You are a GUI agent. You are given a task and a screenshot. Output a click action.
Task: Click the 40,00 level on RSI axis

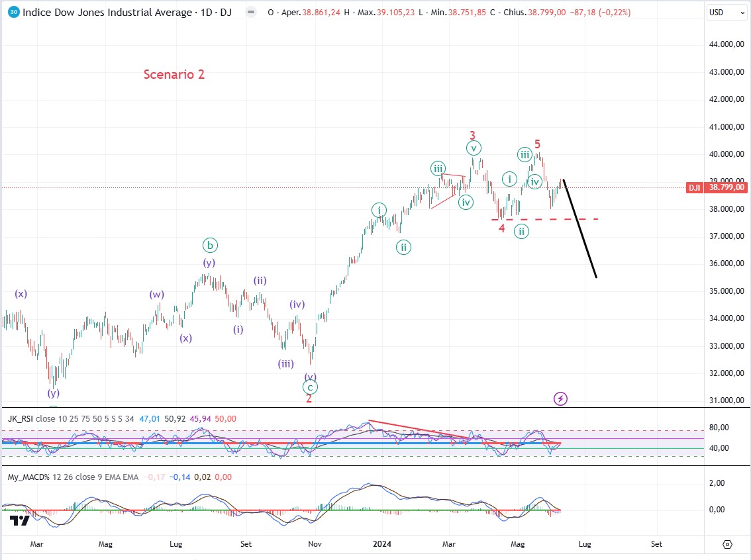719,448
